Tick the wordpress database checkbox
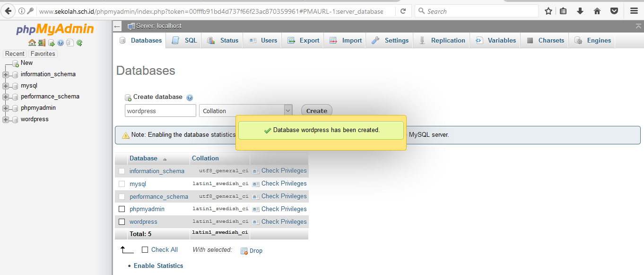 coord(122,222)
